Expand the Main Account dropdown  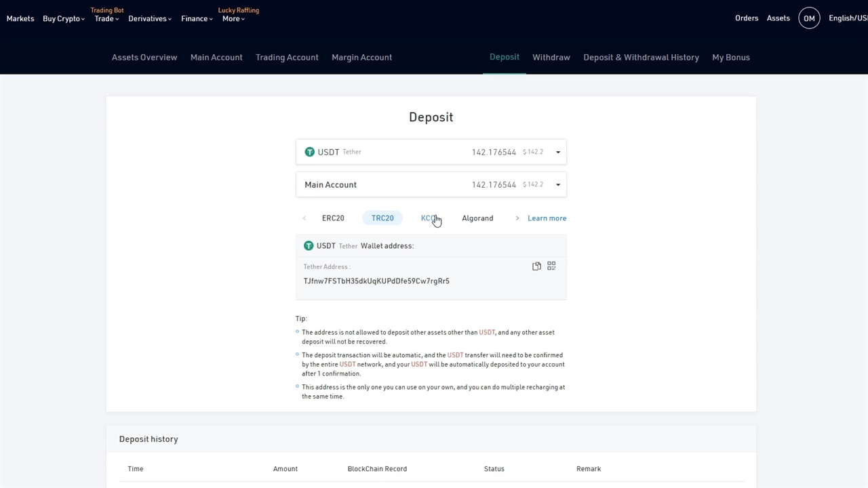click(x=558, y=185)
